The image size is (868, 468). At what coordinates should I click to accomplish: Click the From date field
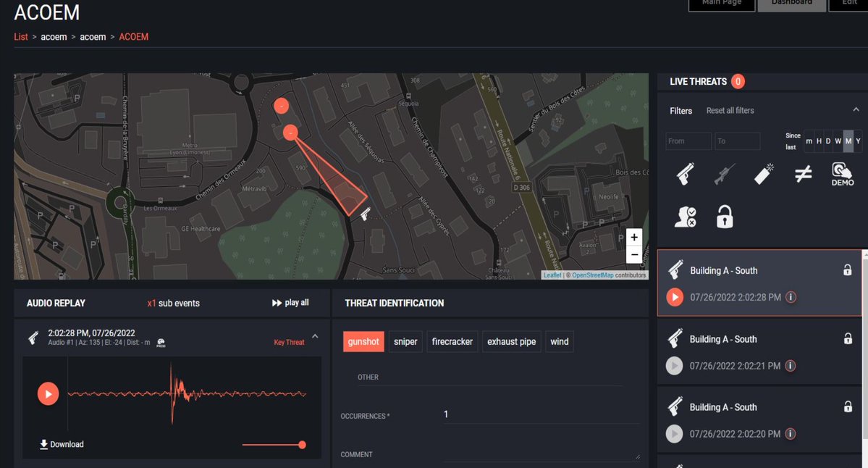point(688,141)
